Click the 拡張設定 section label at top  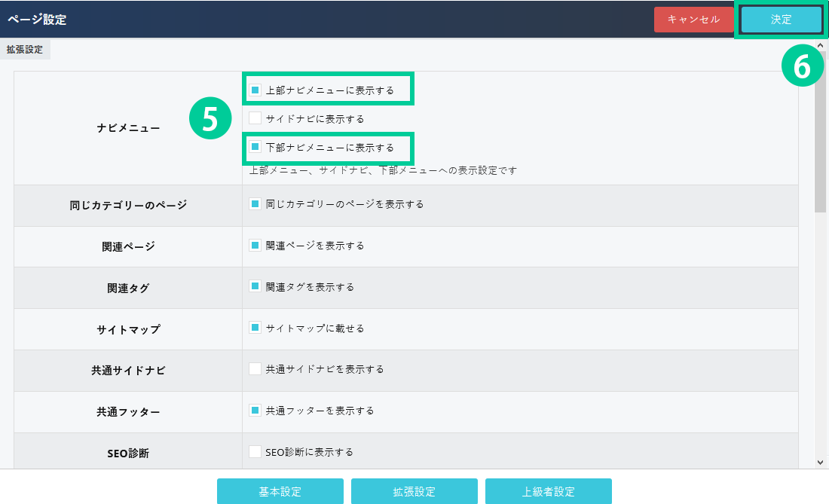(x=25, y=50)
